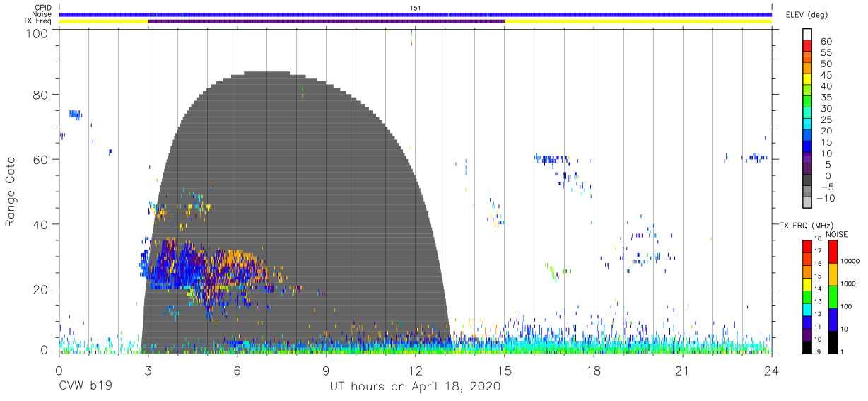This screenshot has width=868, height=401.
Task: Select the yellow 14–15 MHz TX FRQ swatch
Action: tap(807, 284)
